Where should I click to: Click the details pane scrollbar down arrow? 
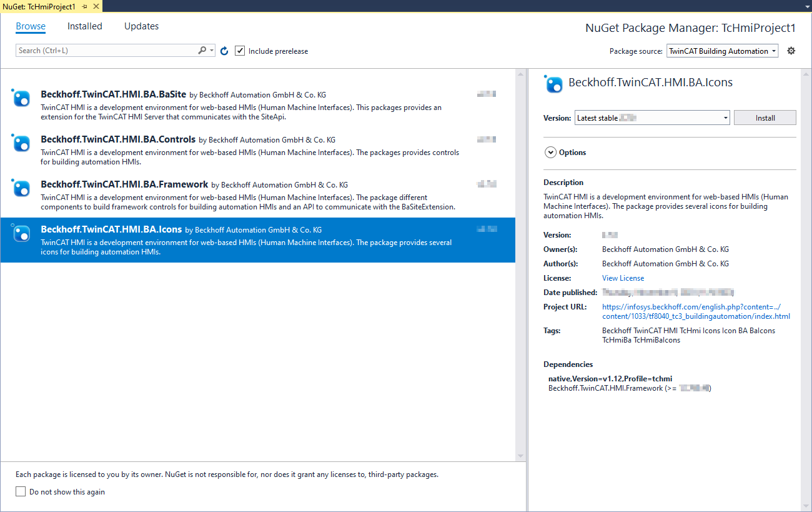805,505
